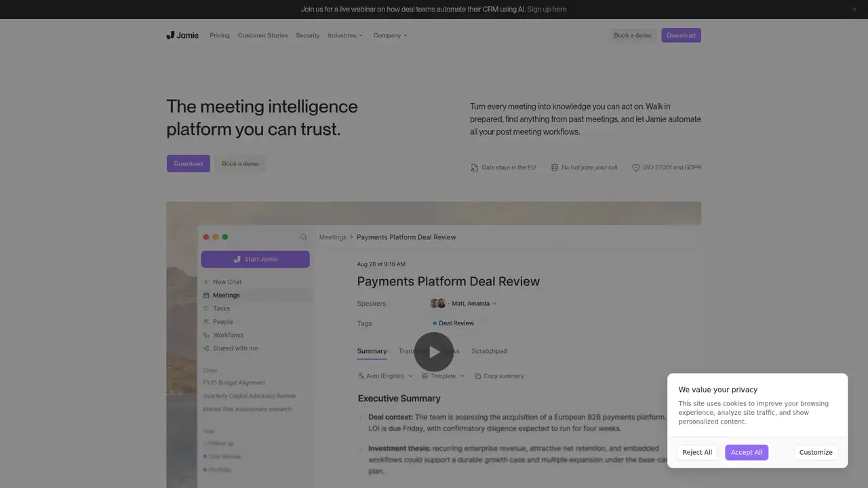Click the ISO 27001 and GDPR shield icon
The image size is (868, 488).
pos(636,167)
